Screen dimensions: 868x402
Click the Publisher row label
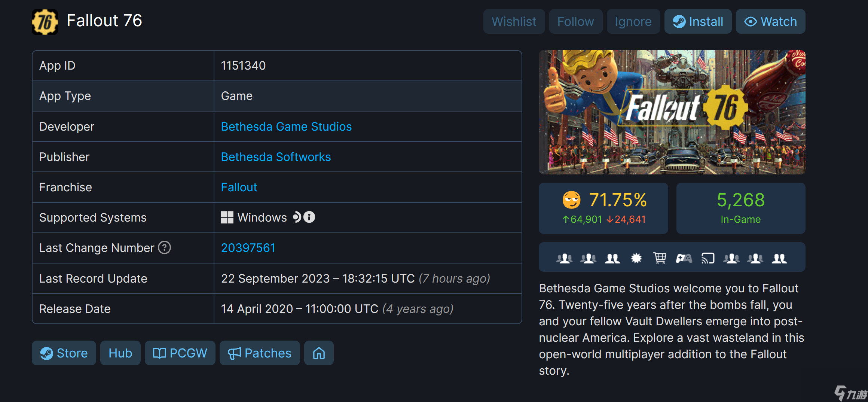64,157
